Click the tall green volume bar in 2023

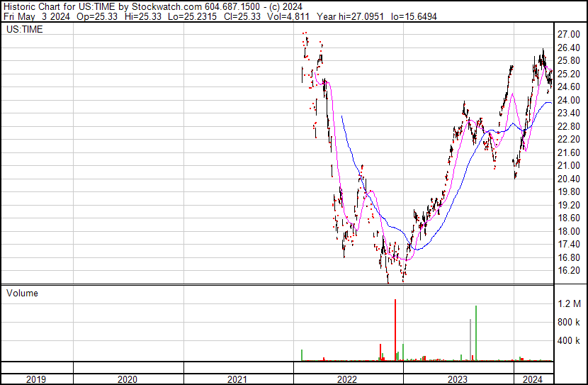coord(476,333)
